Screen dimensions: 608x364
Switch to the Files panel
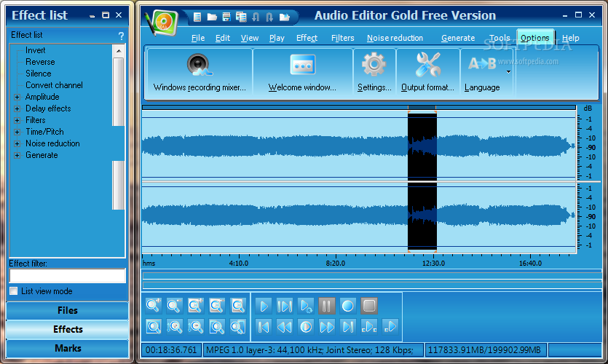pos(68,311)
